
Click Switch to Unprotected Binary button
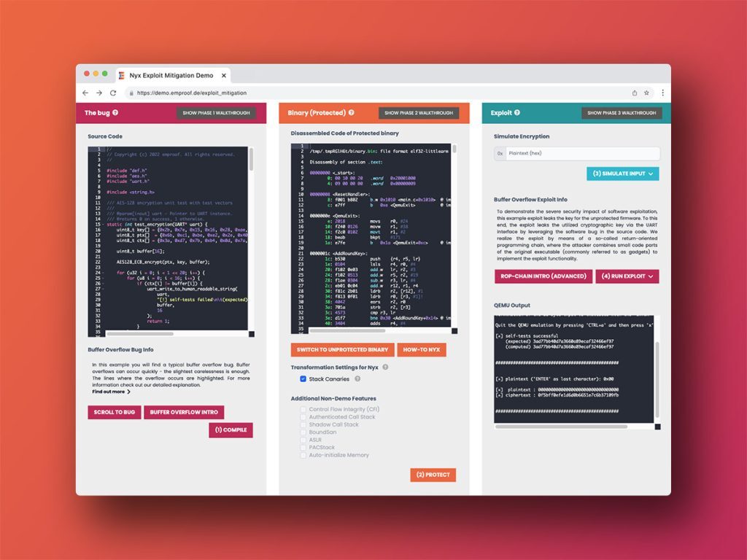[343, 350]
